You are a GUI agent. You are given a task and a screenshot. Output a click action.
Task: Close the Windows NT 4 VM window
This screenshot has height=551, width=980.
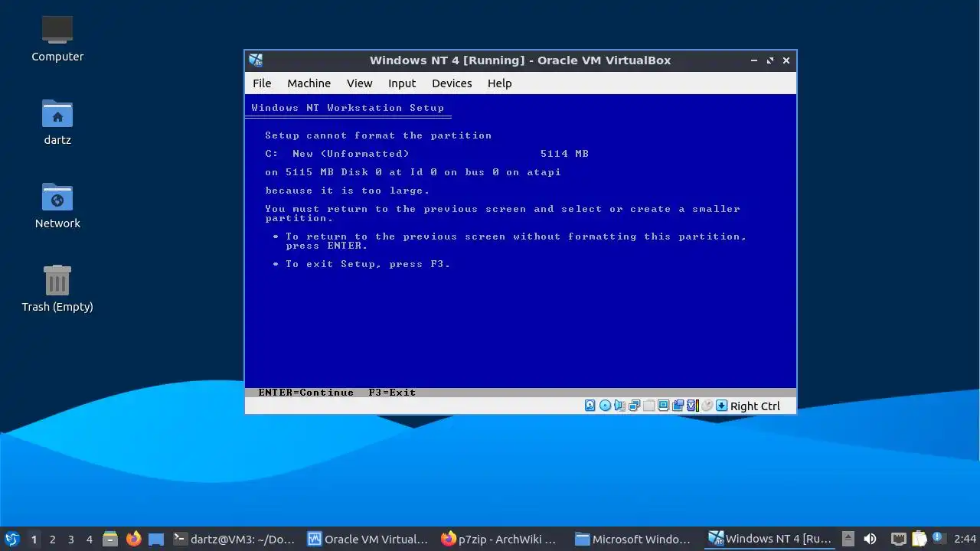[786, 60]
